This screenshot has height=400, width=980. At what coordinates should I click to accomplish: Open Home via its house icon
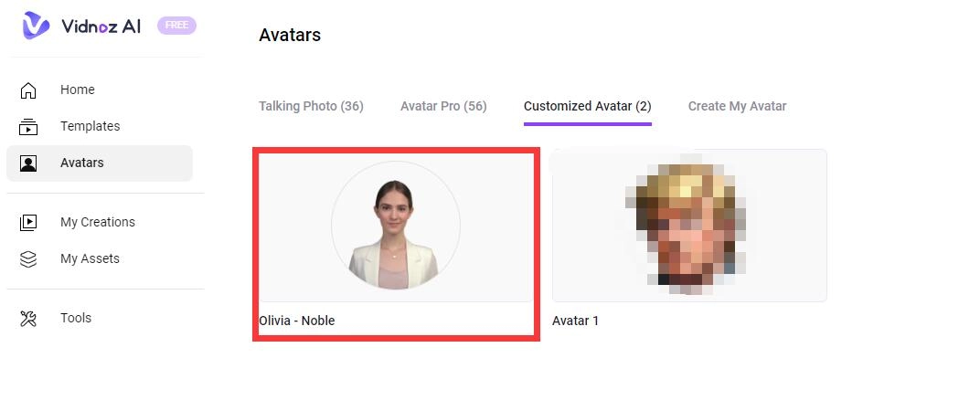[28, 90]
